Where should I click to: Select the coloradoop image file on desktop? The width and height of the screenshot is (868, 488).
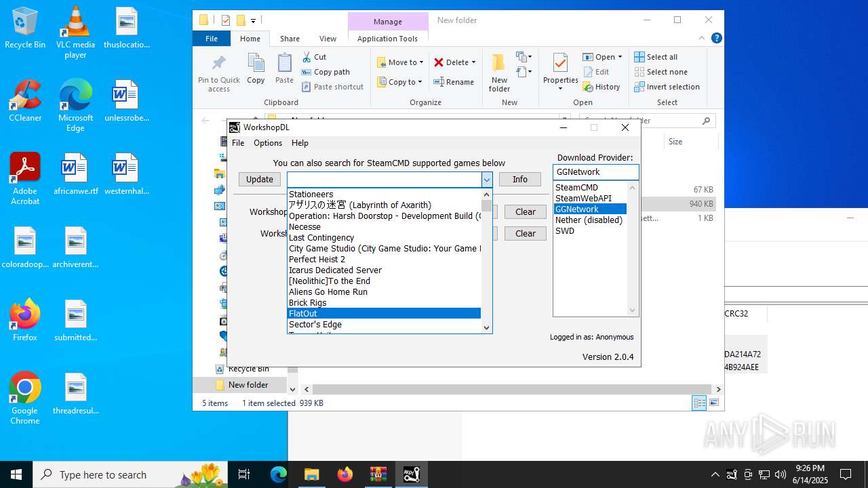[25, 248]
